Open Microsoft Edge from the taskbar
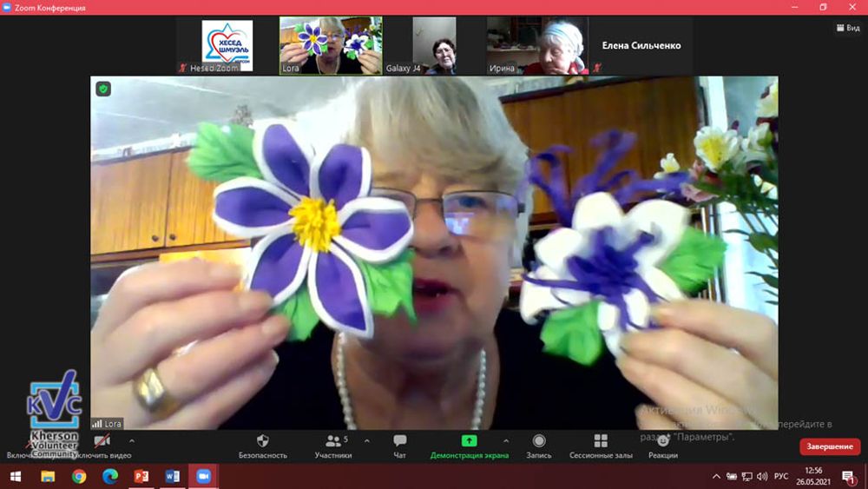Image resolution: width=868 pixels, height=489 pixels. (109, 476)
